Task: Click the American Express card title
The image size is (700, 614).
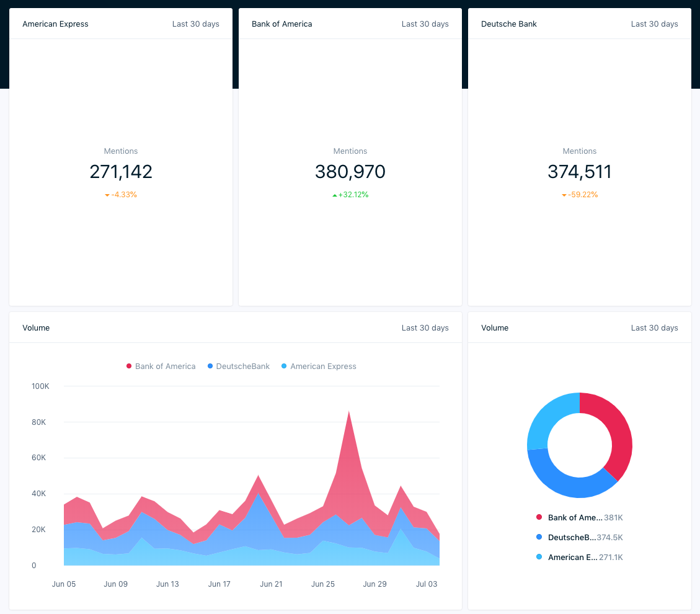Action: click(55, 24)
